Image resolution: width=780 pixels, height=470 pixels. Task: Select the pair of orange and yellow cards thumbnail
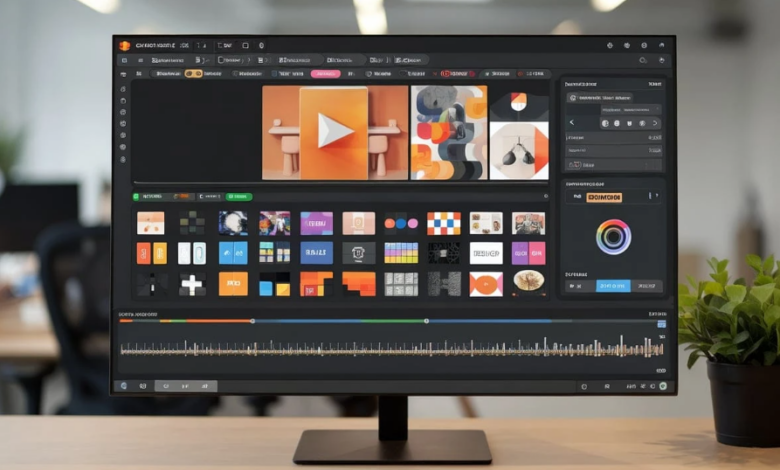tap(152, 253)
